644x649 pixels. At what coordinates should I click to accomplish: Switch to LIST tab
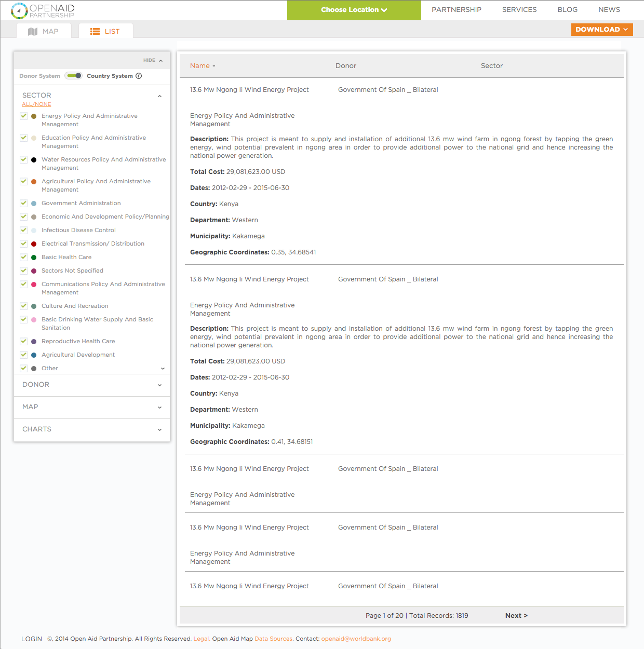(x=105, y=31)
